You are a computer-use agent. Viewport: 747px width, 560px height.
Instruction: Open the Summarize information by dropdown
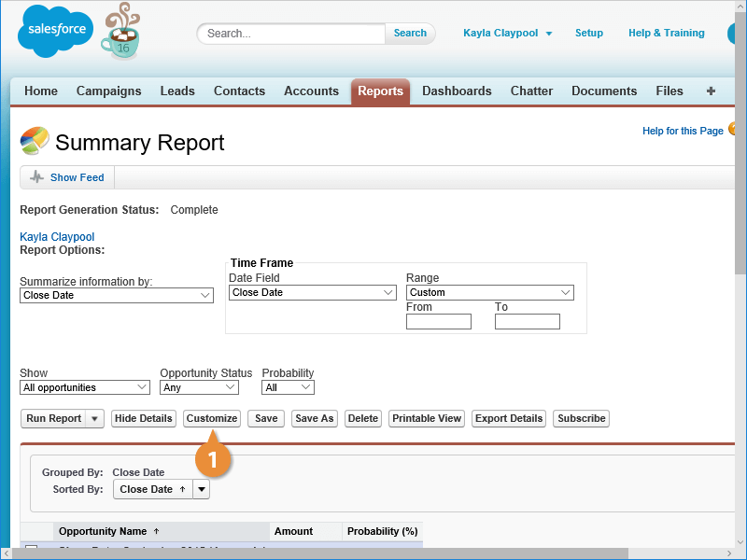click(116, 295)
